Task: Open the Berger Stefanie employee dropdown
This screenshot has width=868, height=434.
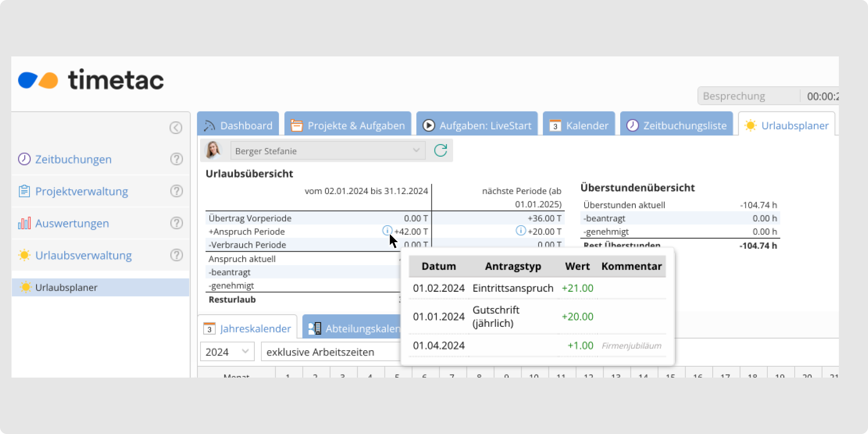Action: [328, 151]
